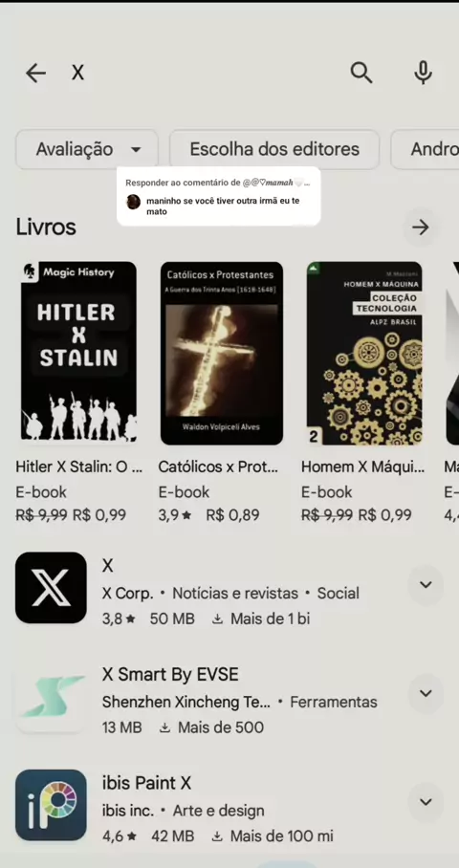459x868 pixels.
Task: Open the Hitler X Stalin e-book title
Action: [x=79, y=467]
